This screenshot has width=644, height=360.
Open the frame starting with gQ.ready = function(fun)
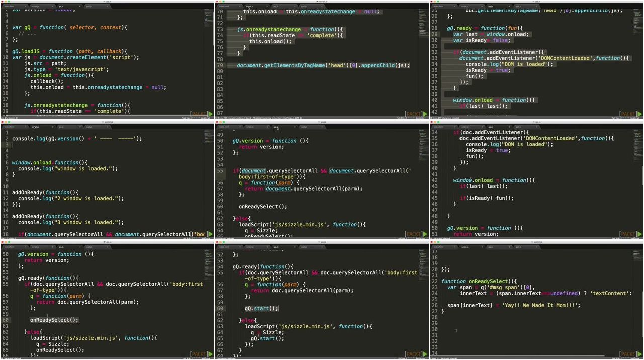coord(536,60)
